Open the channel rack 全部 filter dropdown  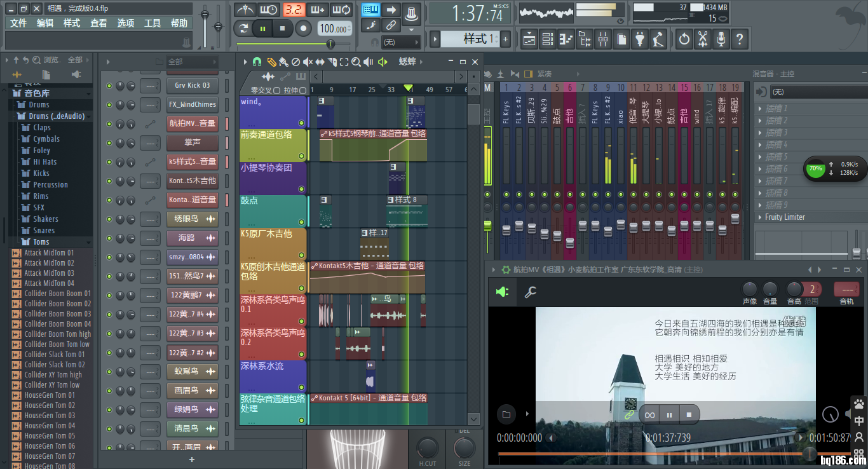click(191, 62)
